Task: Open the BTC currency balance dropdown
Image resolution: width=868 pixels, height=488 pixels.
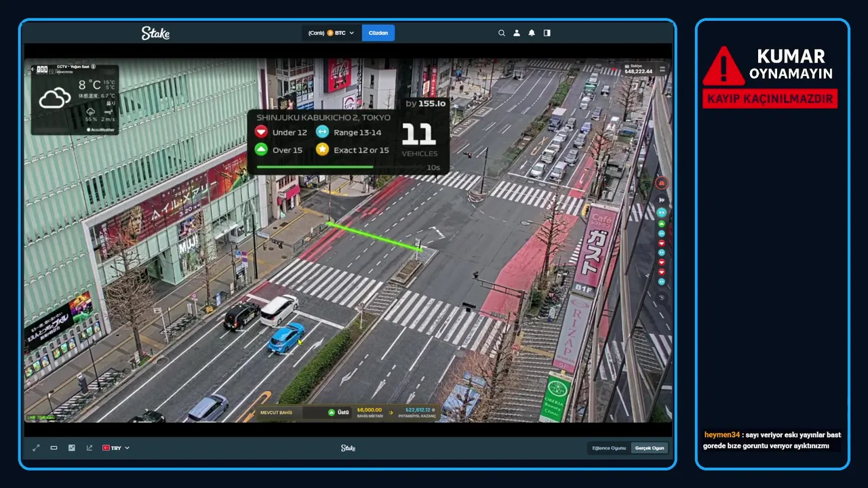Action: click(x=331, y=33)
